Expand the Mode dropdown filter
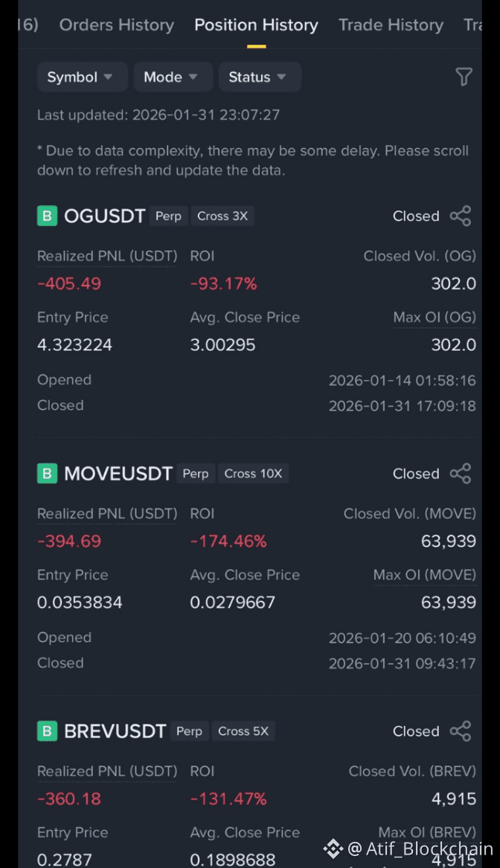Screen dimensions: 500x868 [x=173, y=77]
